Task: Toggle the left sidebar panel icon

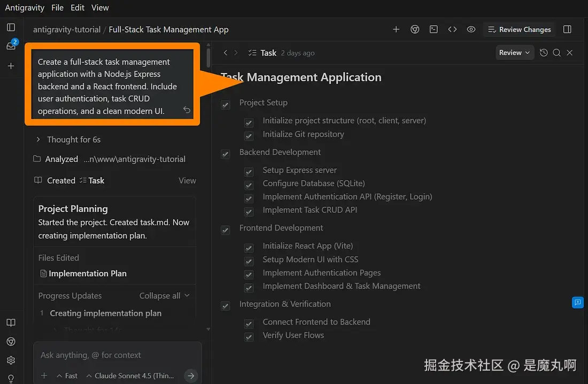Action: 11,27
